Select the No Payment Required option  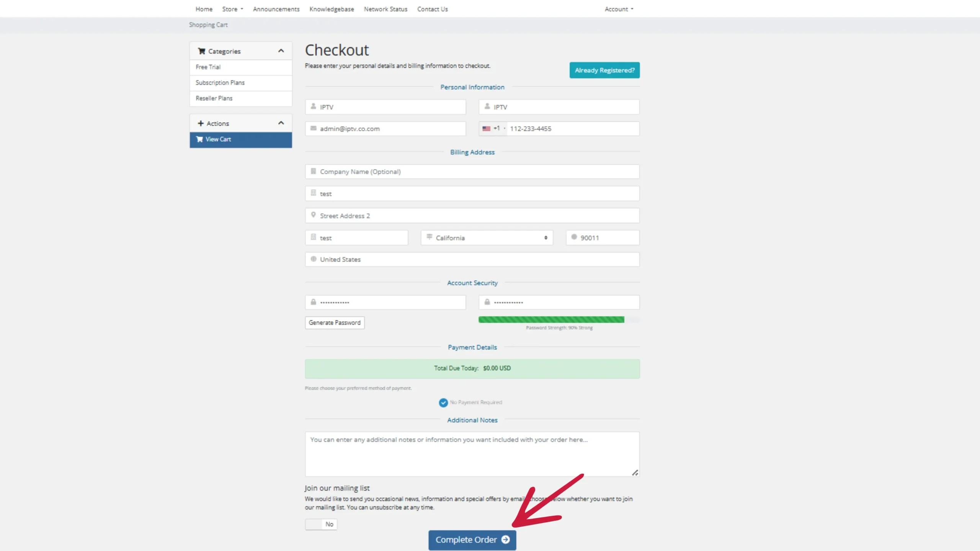pyautogui.click(x=470, y=402)
